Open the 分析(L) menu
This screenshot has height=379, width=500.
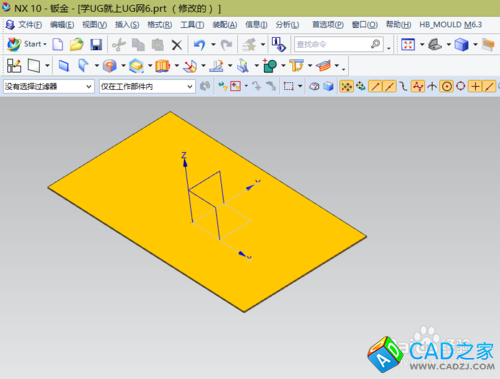pos(287,25)
